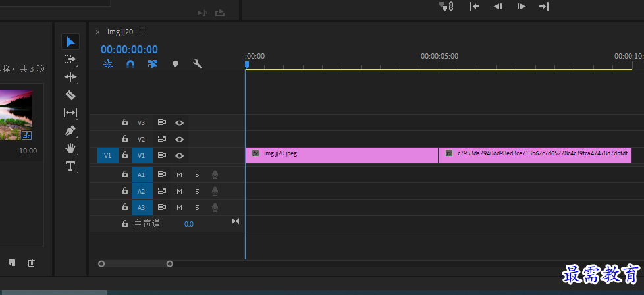Toggle nest sequence insert mode icon
The width and height of the screenshot is (644, 295).
(108, 64)
